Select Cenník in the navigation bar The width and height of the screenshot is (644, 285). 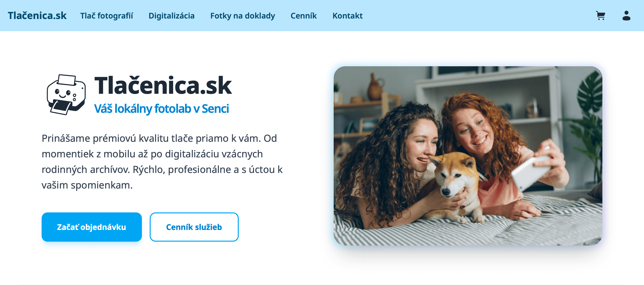pos(304,16)
